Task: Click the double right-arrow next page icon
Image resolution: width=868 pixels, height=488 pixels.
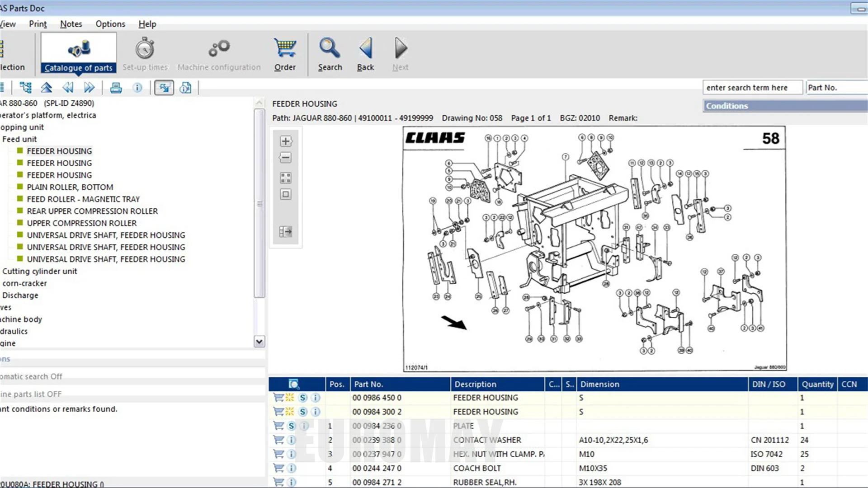Action: pyautogui.click(x=89, y=88)
